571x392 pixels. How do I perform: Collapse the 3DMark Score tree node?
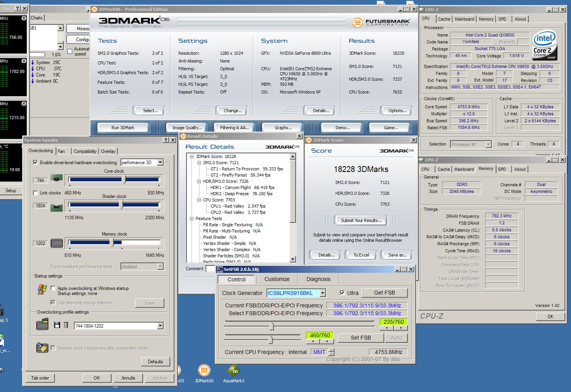192,156
